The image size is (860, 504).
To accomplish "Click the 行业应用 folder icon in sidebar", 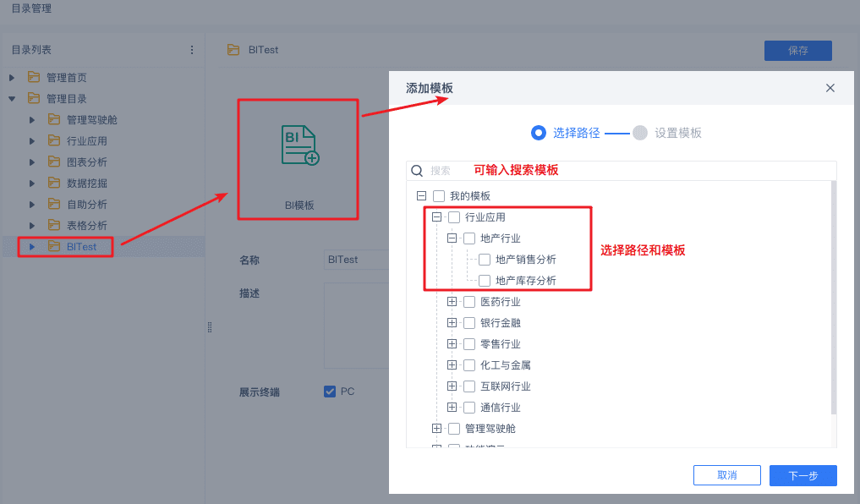I will [x=54, y=140].
